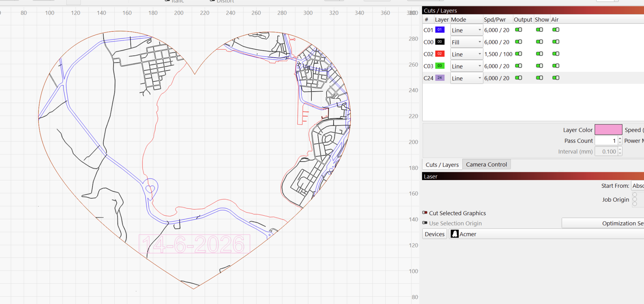644x304 pixels.
Task: Toggle Air assist for layer C00
Action: pyautogui.click(x=556, y=42)
